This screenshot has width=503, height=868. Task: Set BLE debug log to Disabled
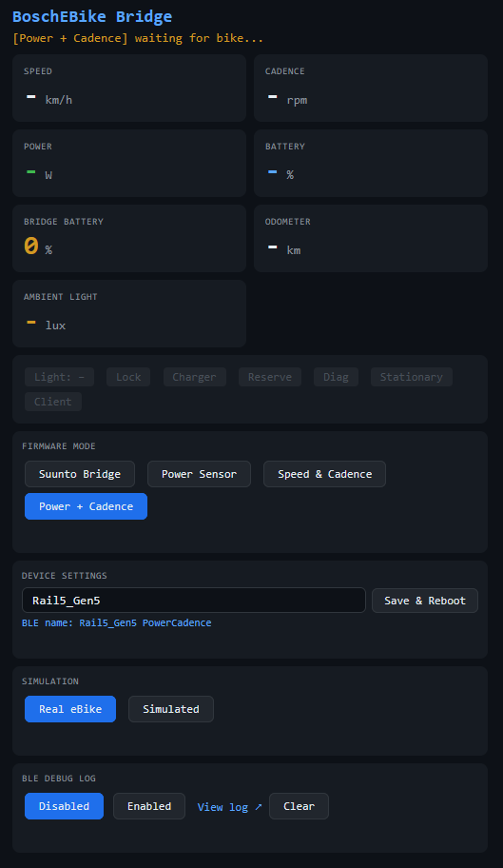click(64, 806)
